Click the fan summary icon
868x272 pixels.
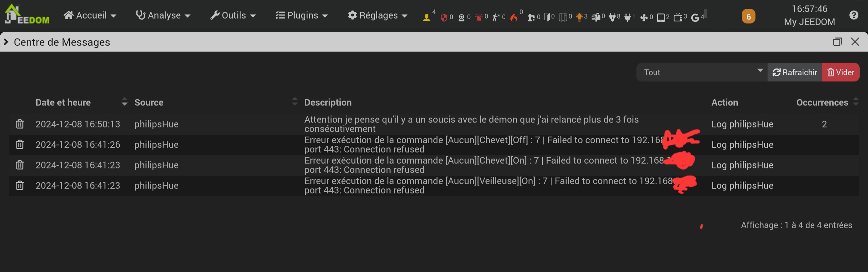point(644,18)
